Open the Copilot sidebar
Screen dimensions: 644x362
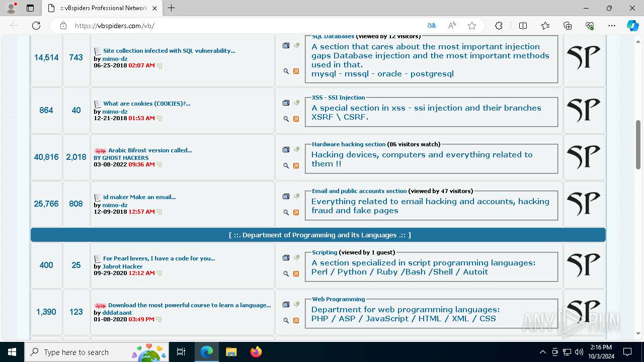click(632, 26)
